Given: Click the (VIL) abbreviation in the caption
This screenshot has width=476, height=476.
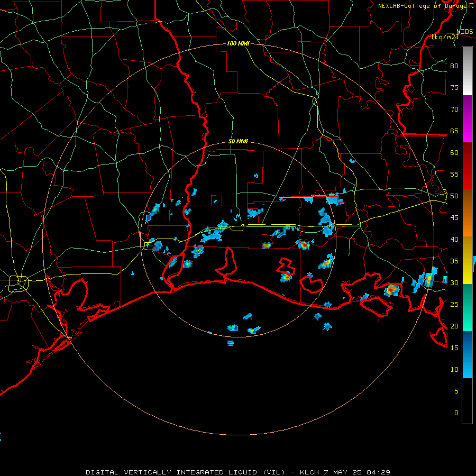Looking at the screenshot, I should tap(274, 472).
